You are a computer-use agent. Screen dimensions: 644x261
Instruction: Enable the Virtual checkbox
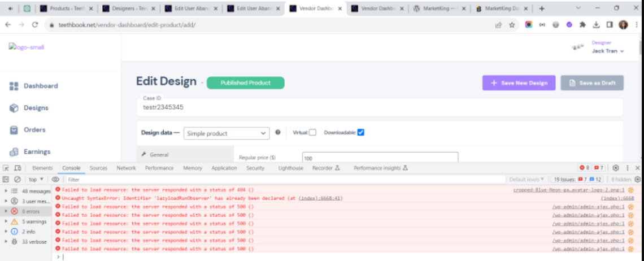coord(312,132)
